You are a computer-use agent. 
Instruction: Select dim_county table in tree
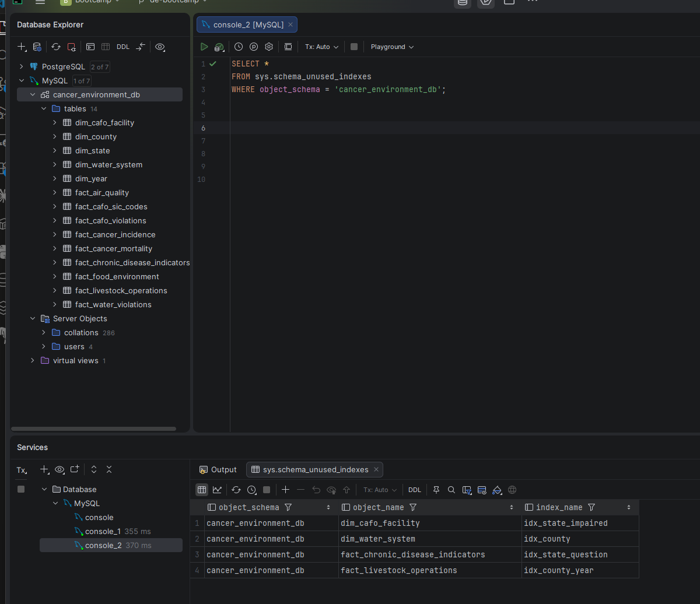pyautogui.click(x=96, y=136)
